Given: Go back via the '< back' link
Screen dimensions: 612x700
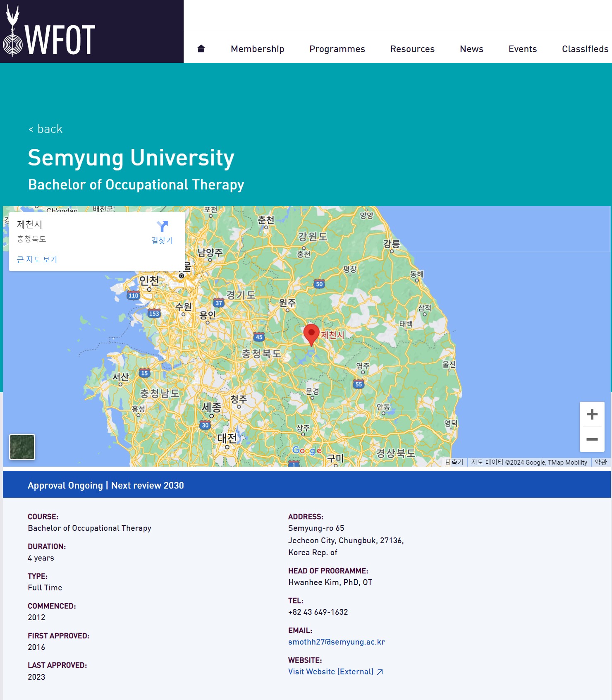Looking at the screenshot, I should pyautogui.click(x=45, y=129).
